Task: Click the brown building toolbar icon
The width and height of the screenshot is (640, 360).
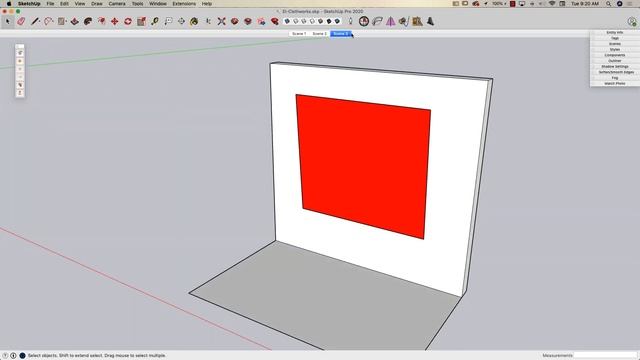Action: (417, 21)
